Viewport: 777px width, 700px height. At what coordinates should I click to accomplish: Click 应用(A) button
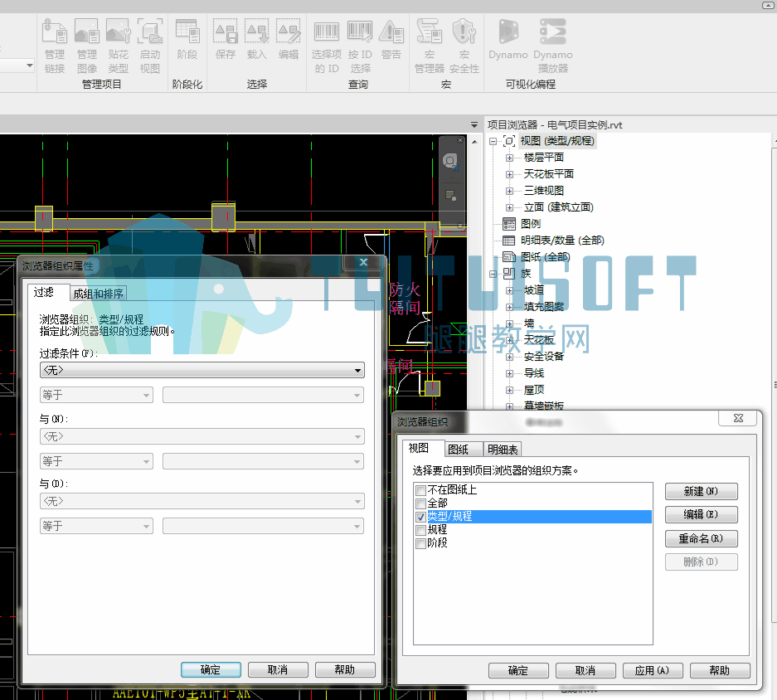pos(653,671)
